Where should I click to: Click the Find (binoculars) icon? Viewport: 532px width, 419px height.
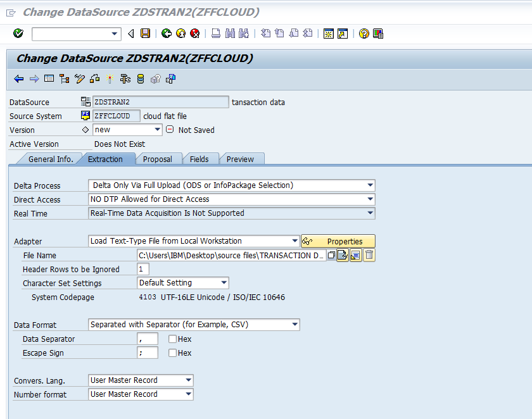click(232, 34)
